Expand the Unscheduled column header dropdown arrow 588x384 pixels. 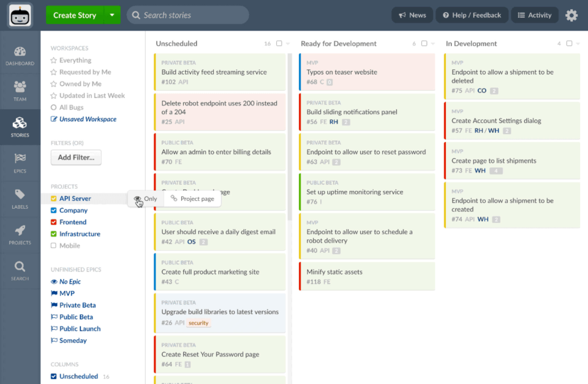(x=288, y=44)
